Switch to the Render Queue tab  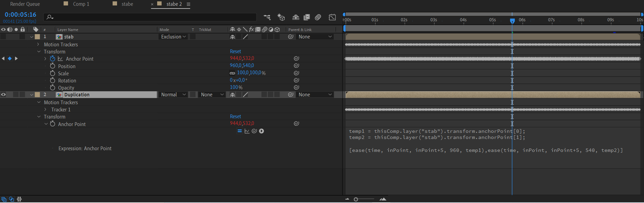coord(25,4)
